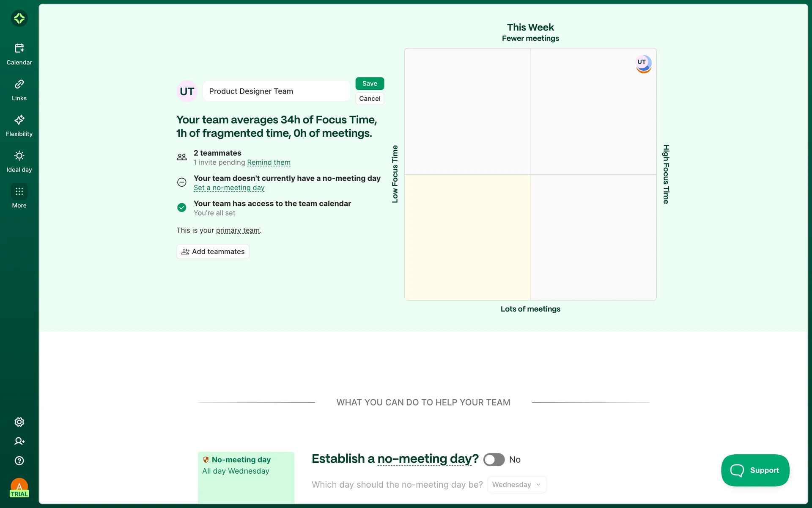Click the team name input field
812x508 pixels.
(x=277, y=91)
